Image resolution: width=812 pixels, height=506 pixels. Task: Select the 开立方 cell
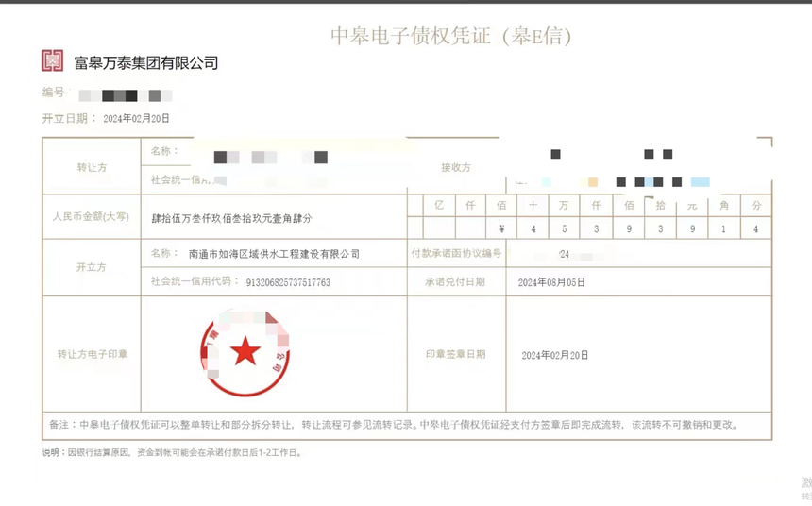pyautogui.click(x=92, y=267)
